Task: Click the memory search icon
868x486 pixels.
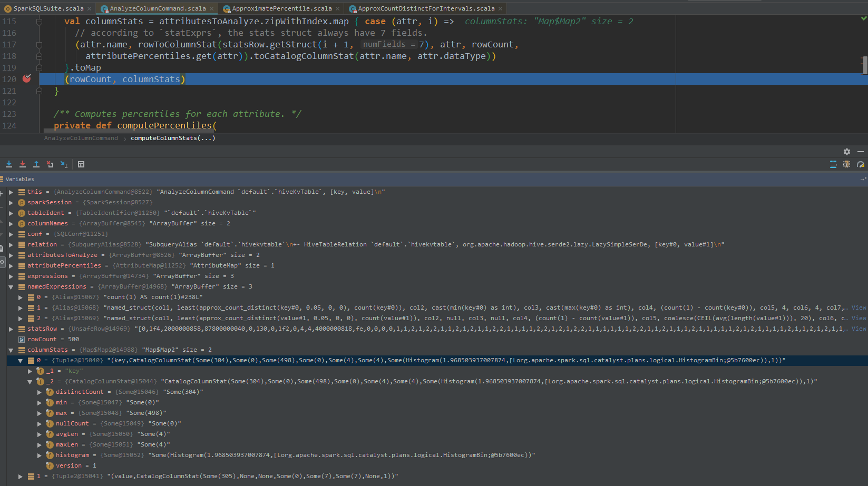Action: (x=846, y=164)
